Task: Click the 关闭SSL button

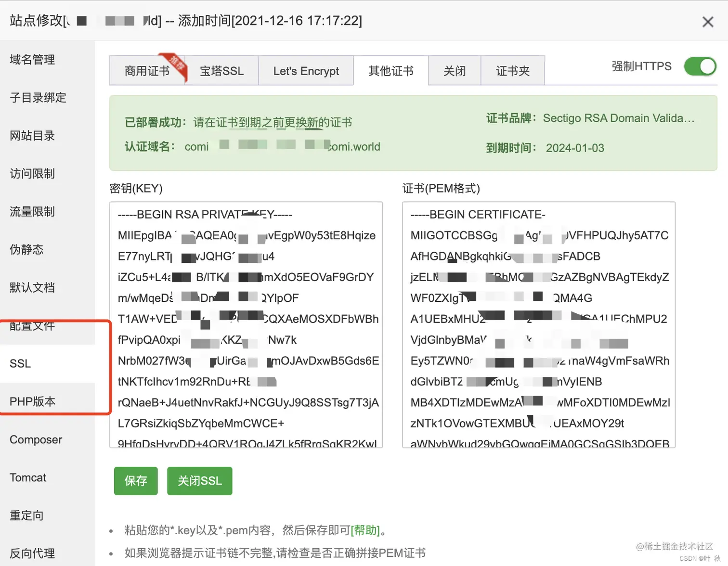Action: click(200, 481)
